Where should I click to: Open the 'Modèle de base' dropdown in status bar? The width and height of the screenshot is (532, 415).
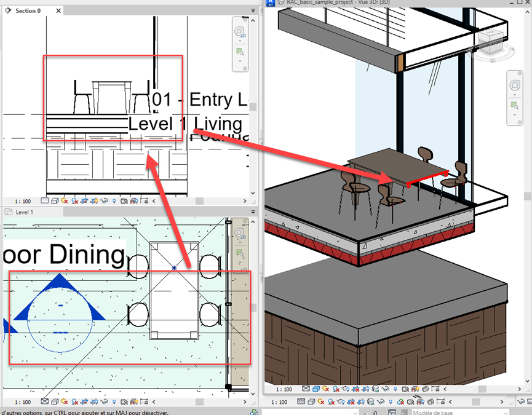click(x=467, y=413)
